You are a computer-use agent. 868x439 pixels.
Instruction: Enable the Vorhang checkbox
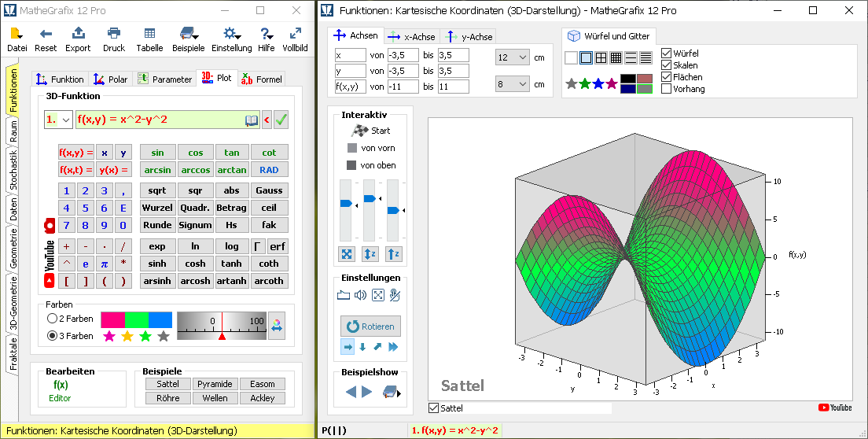tap(667, 89)
